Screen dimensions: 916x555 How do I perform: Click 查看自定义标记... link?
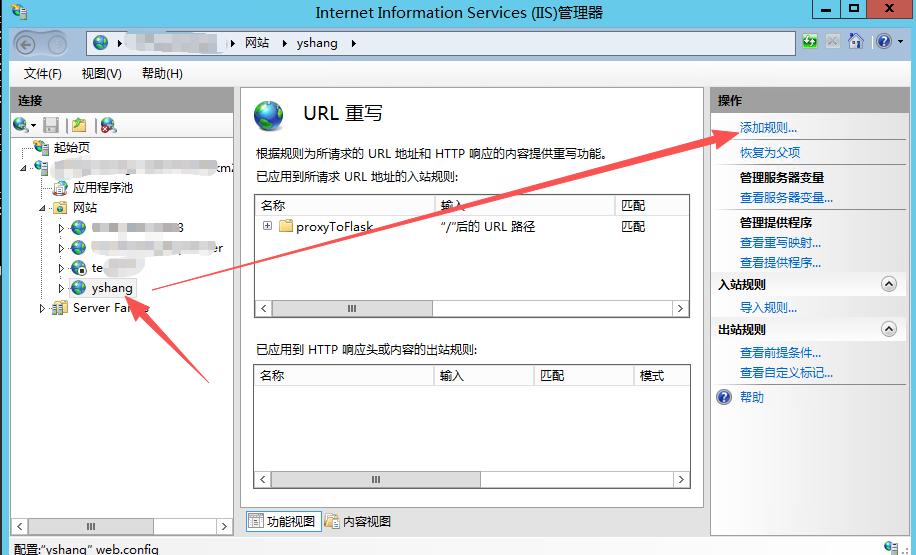786,372
